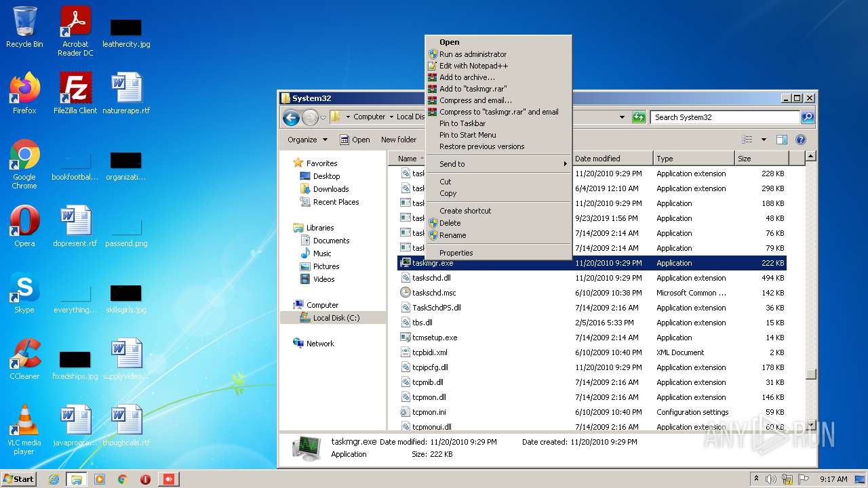Choose Pin to Taskbar
Image resolution: width=868 pixels, height=488 pixels.
[498, 123]
